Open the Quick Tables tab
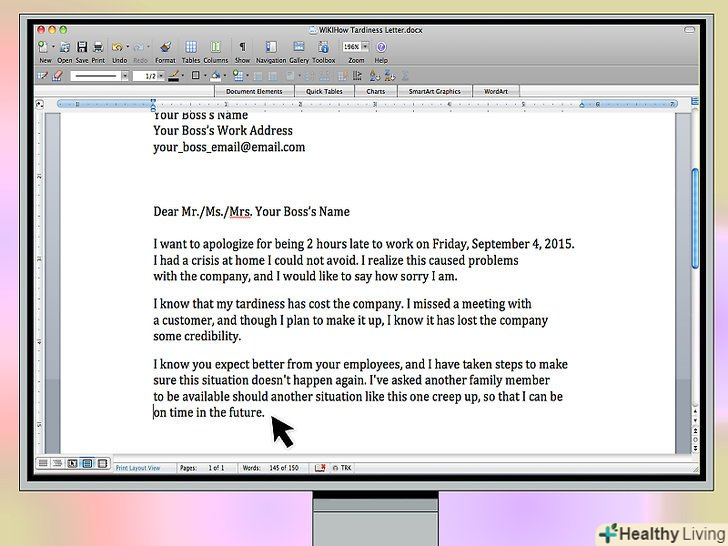Screen dimensions: 728x546 coord(324,91)
